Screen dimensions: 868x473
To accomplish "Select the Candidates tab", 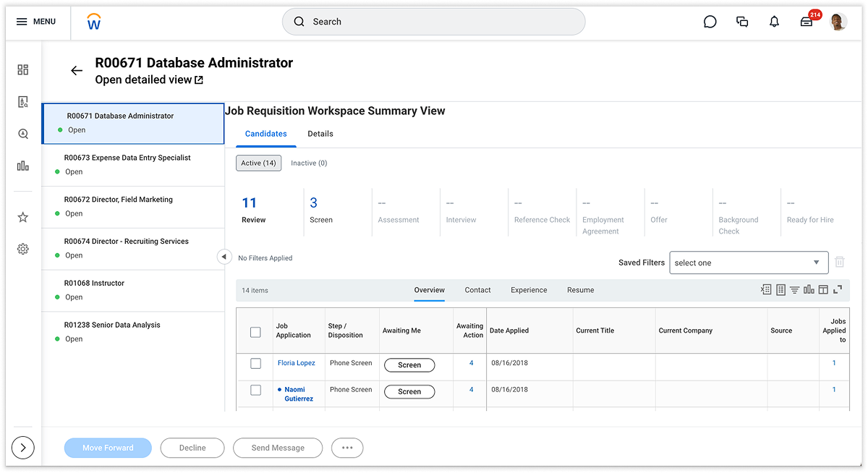I will tap(266, 134).
